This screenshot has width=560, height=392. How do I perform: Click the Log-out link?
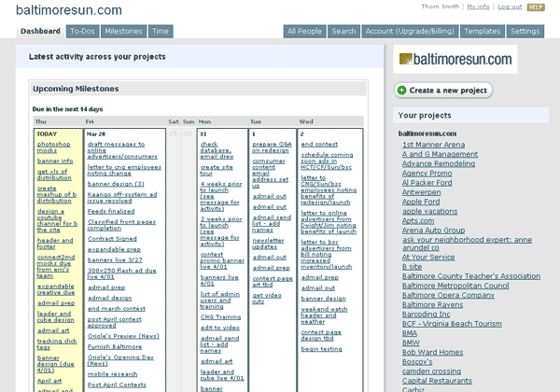coord(510,7)
